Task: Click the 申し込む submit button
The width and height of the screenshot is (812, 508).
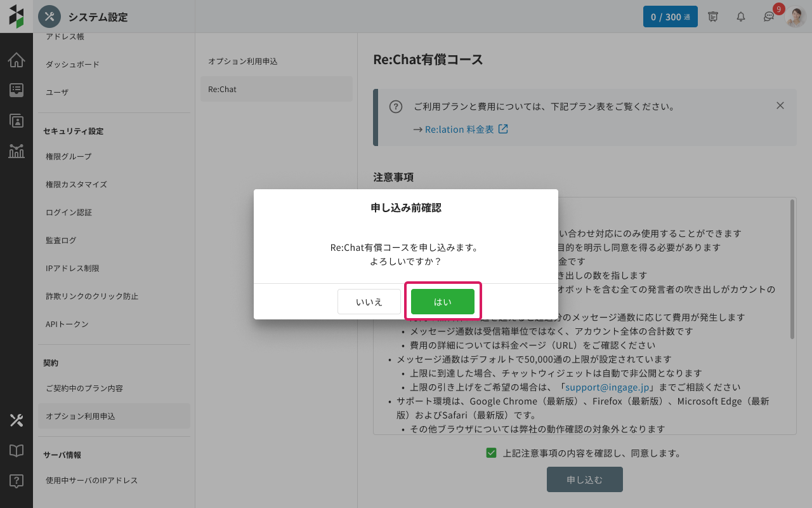Action: pyautogui.click(x=585, y=479)
